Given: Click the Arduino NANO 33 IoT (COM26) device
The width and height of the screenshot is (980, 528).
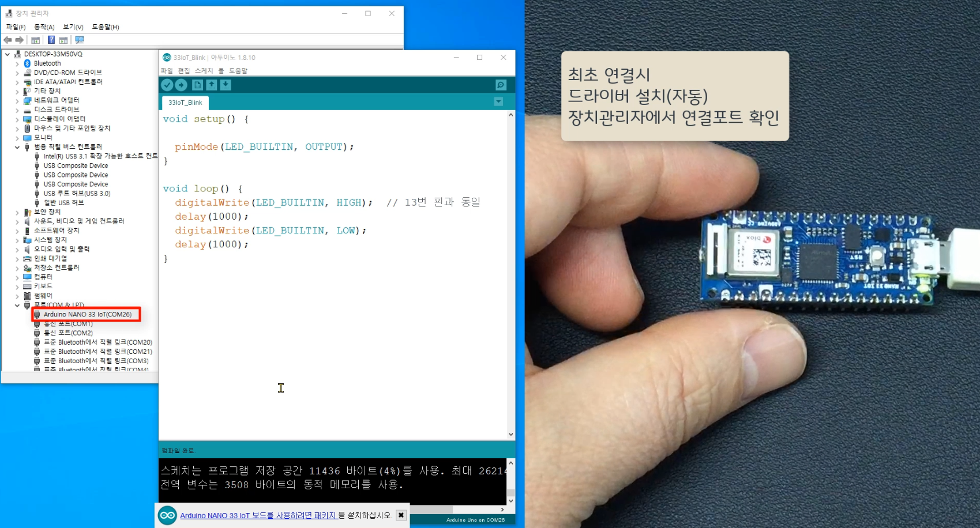Looking at the screenshot, I should (87, 314).
